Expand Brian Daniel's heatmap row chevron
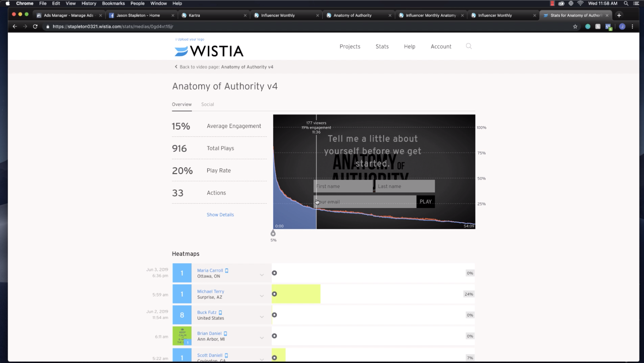644x363 pixels. pos(262,337)
